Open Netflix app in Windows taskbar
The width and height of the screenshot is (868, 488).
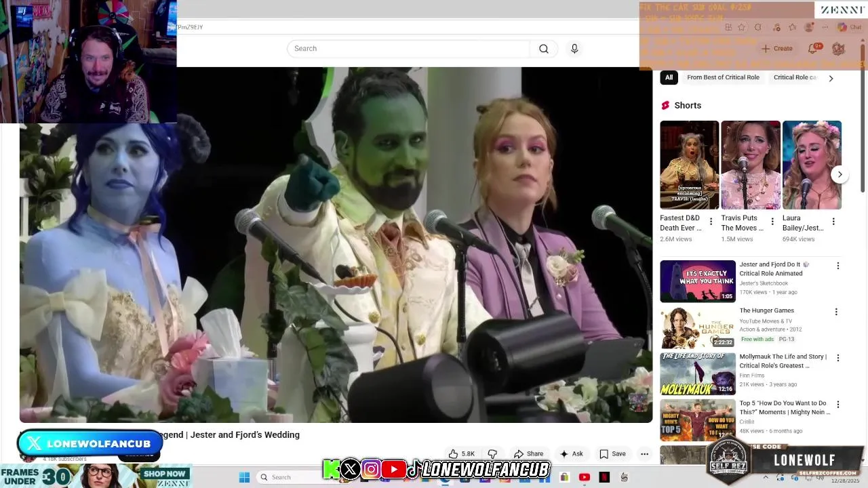[604, 477]
